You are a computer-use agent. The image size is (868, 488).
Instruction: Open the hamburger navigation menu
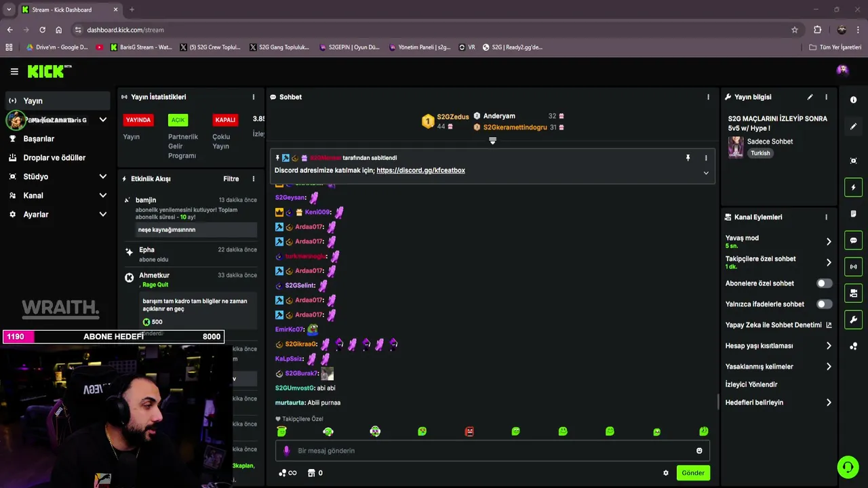click(14, 71)
